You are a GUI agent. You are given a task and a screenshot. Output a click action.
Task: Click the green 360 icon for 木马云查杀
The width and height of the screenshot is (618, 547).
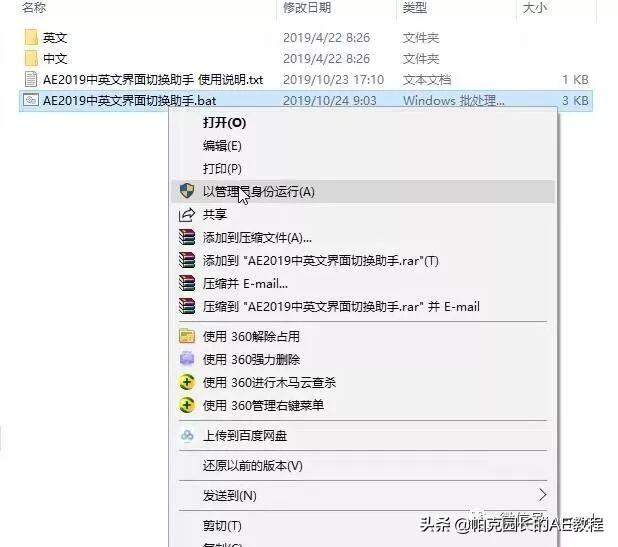[187, 382]
